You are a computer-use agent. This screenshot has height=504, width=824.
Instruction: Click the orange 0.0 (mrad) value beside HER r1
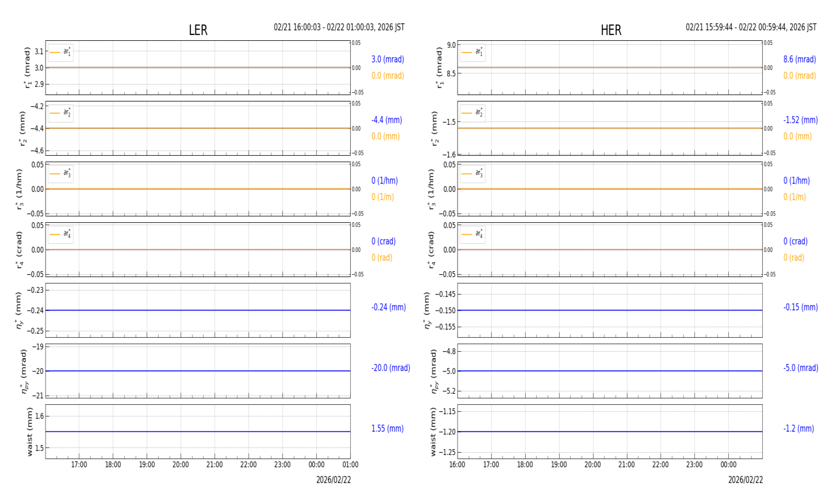[799, 76]
